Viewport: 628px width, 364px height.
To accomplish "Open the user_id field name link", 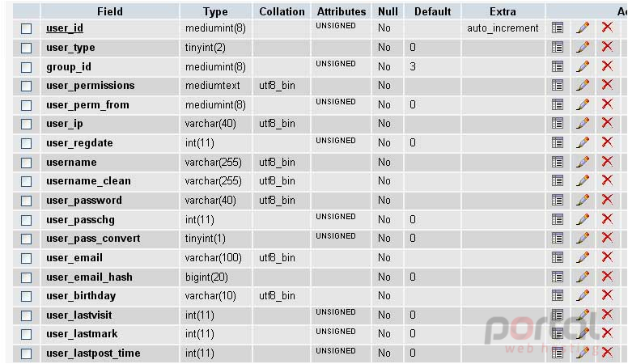I will tap(65, 28).
